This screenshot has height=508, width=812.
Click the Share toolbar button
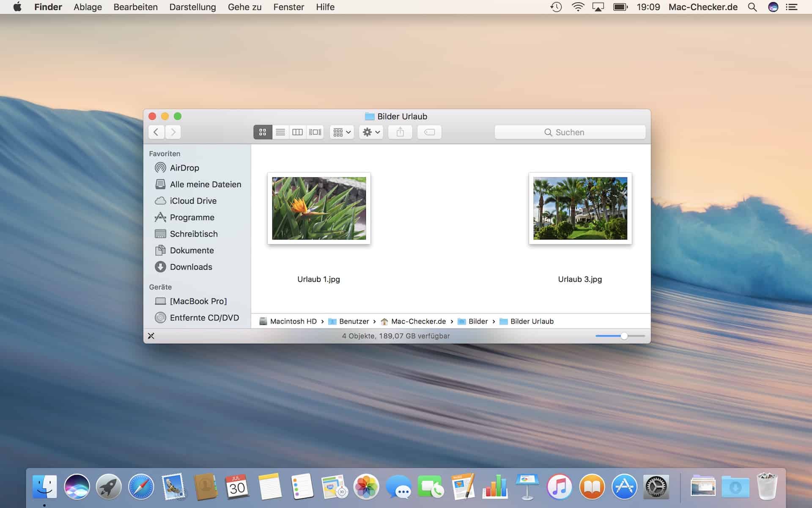[400, 132]
